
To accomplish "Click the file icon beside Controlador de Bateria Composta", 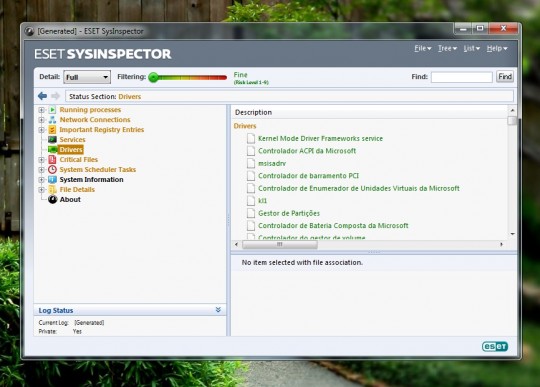I will click(251, 226).
